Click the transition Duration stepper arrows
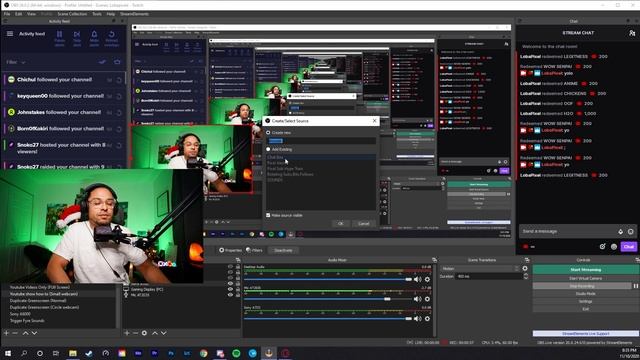This screenshot has width=640, height=360. click(526, 276)
